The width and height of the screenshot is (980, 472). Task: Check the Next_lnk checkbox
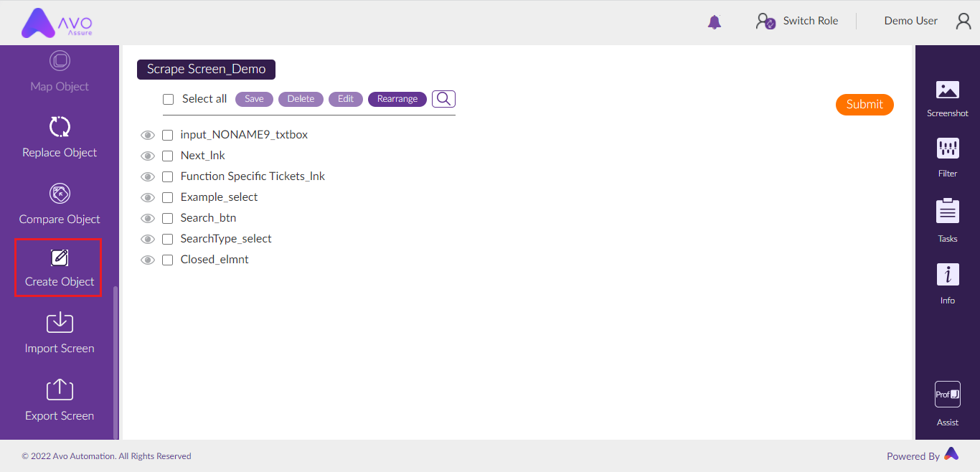point(168,156)
